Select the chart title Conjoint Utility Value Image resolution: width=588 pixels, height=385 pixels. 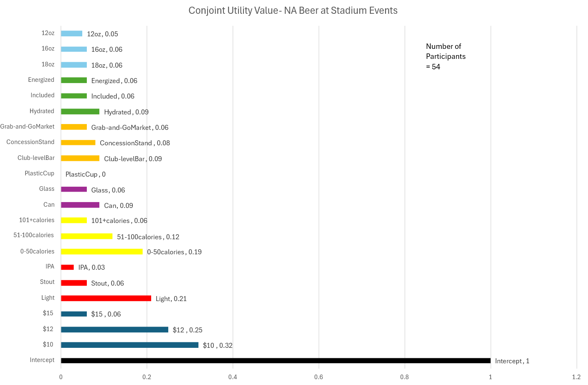293,10
